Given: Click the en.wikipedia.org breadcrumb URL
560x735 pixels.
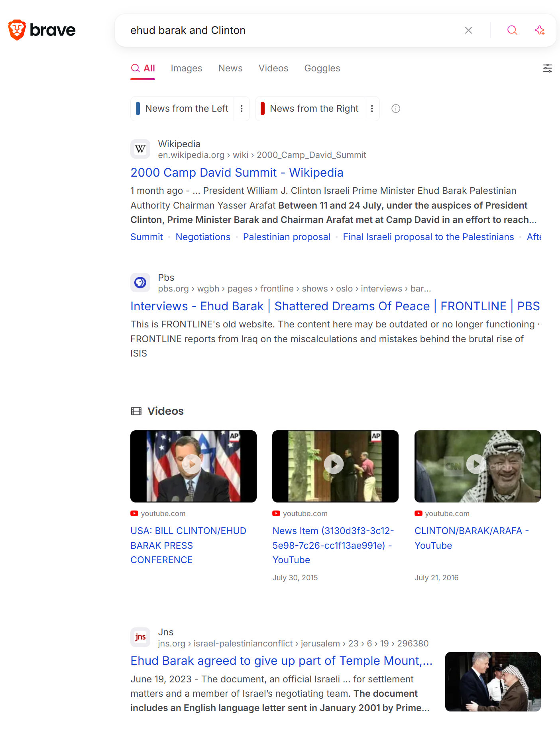Looking at the screenshot, I should [x=262, y=155].
